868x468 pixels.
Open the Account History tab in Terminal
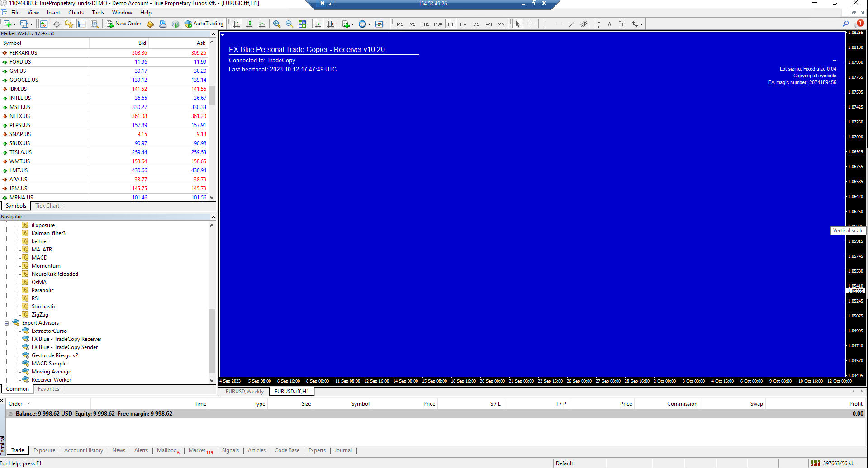[83, 450]
